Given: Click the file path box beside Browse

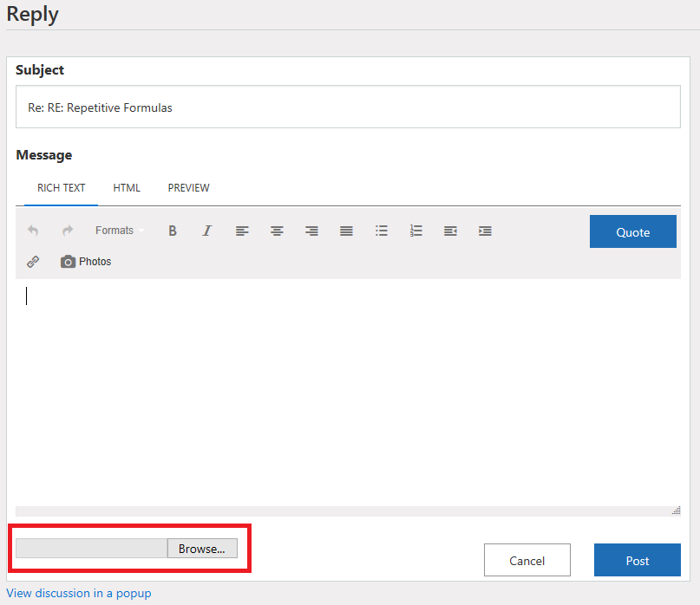Looking at the screenshot, I should pos(92,549).
